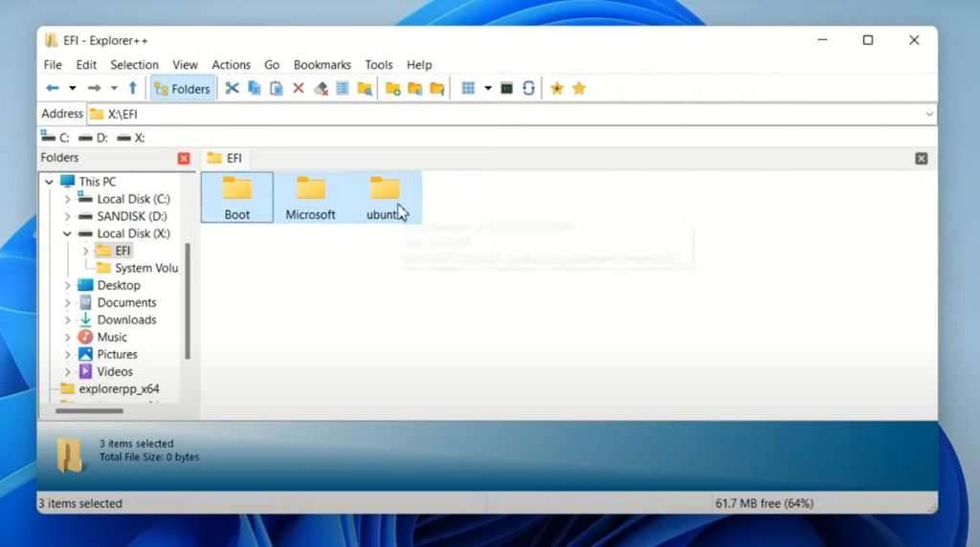Open the Edit menu
This screenshot has width=980, height=547.
click(x=86, y=65)
